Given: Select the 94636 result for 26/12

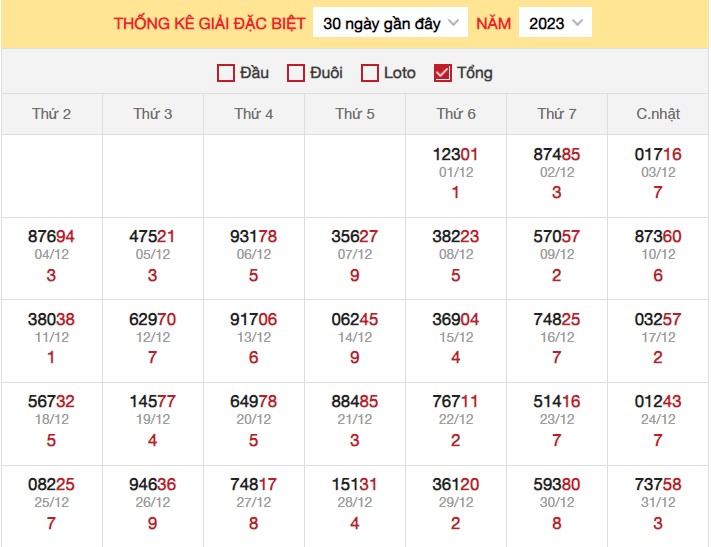Looking at the screenshot, I should (153, 485).
